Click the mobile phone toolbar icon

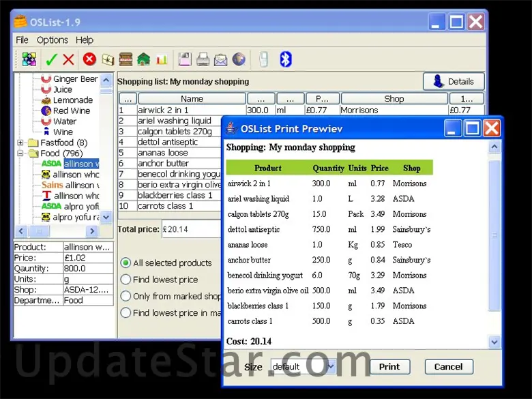click(264, 59)
